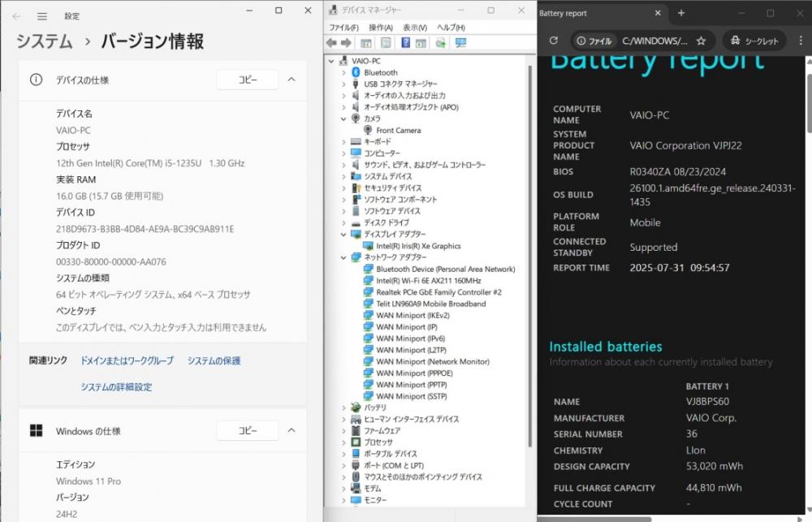Viewport: 812px width, 522px height.
Task: Collapse the Windows の仕様 section chevron
Action: click(292, 430)
